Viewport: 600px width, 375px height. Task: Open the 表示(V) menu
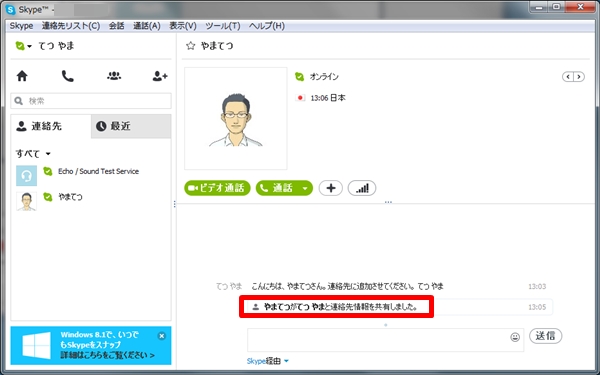coord(183,26)
